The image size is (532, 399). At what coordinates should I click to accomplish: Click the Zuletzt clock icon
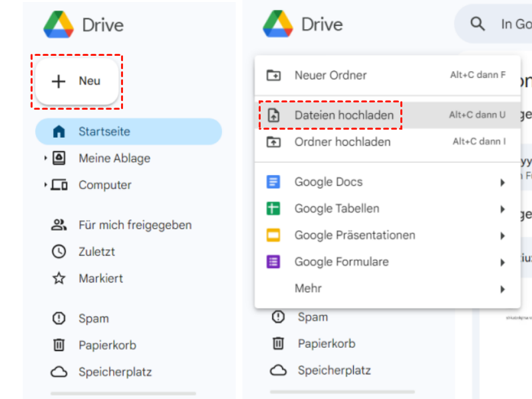pyautogui.click(x=59, y=252)
